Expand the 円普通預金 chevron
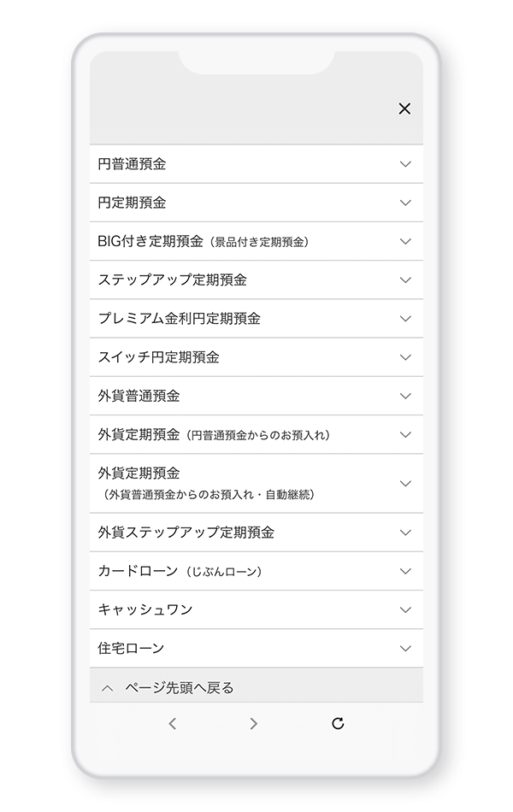The height and width of the screenshot is (812, 513). pyautogui.click(x=405, y=164)
